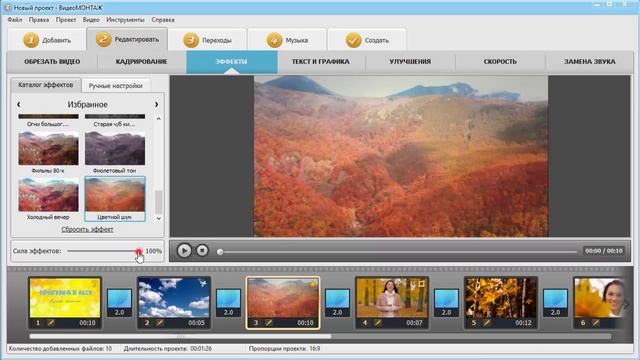Switch to КАДРИРОВАНИЕ section
This screenshot has height=360, width=640.
142,62
